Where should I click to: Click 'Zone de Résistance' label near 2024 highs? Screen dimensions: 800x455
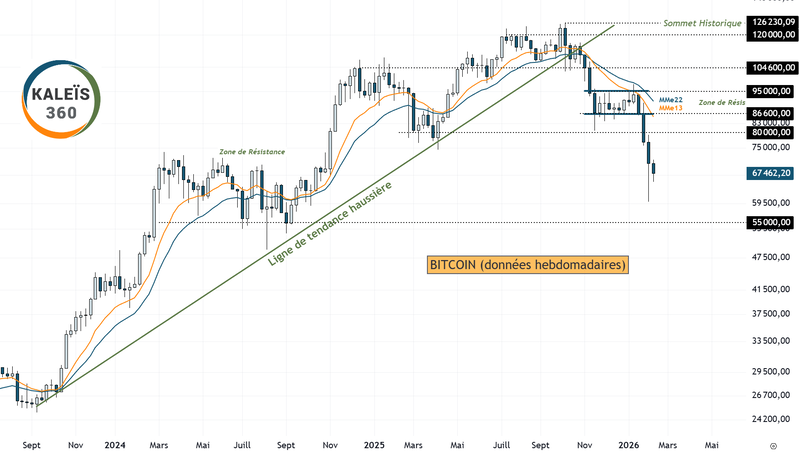[x=252, y=151]
